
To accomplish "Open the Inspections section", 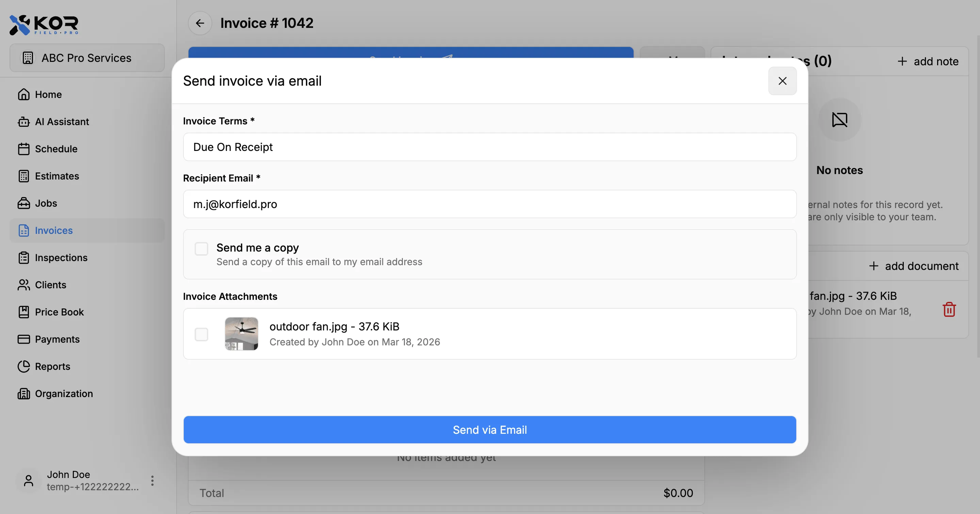I will pyautogui.click(x=62, y=257).
